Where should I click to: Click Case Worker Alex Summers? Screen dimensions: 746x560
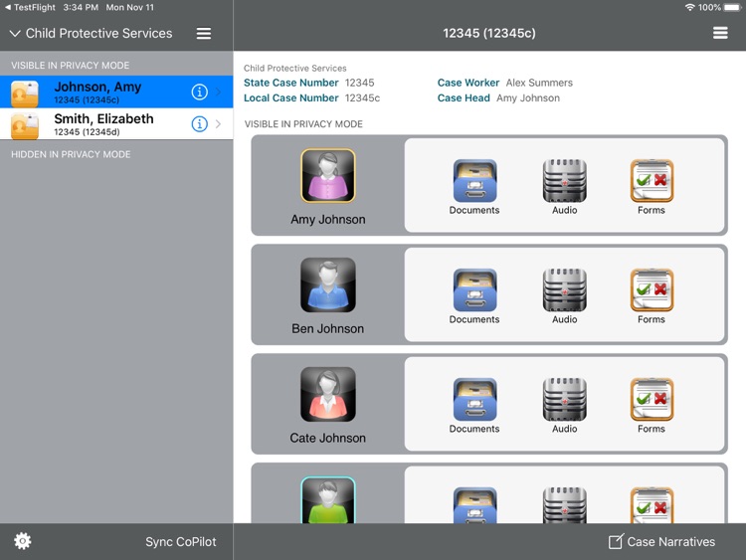click(x=504, y=83)
